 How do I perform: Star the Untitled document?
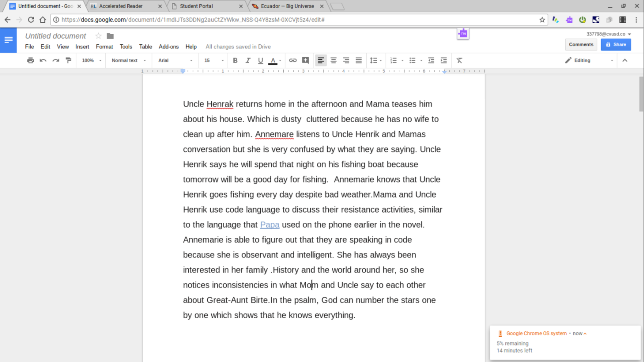coord(98,36)
